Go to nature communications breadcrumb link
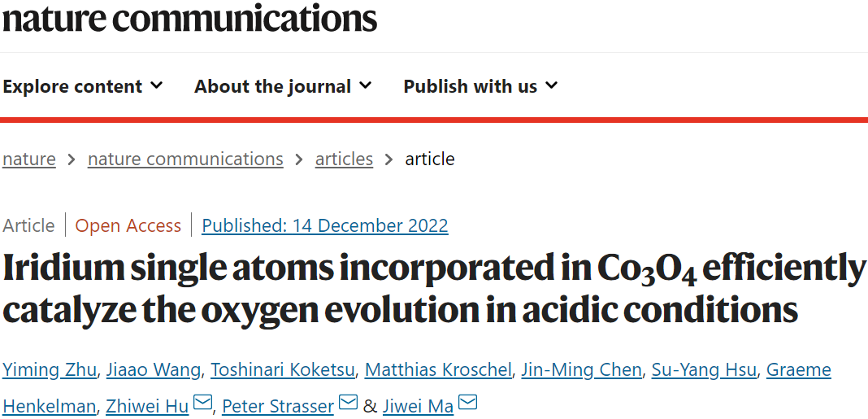Image resolution: width=868 pixels, height=419 pixels. pos(185,159)
